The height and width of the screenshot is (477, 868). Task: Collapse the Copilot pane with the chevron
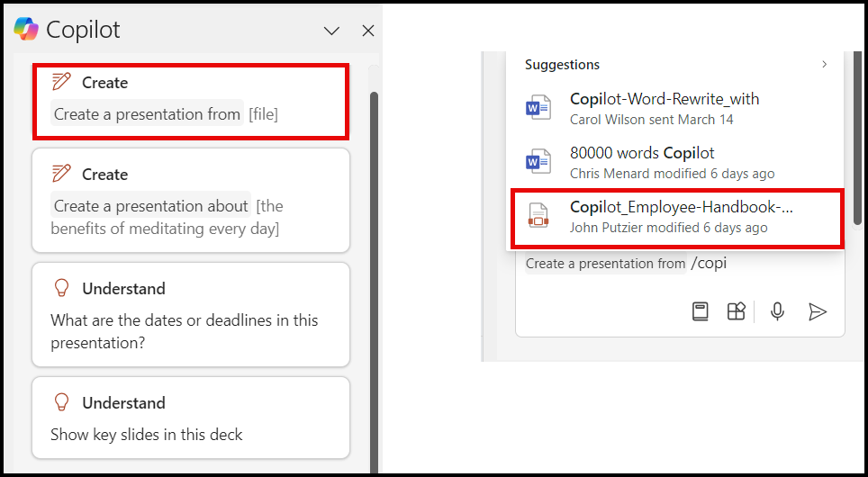[x=331, y=31]
